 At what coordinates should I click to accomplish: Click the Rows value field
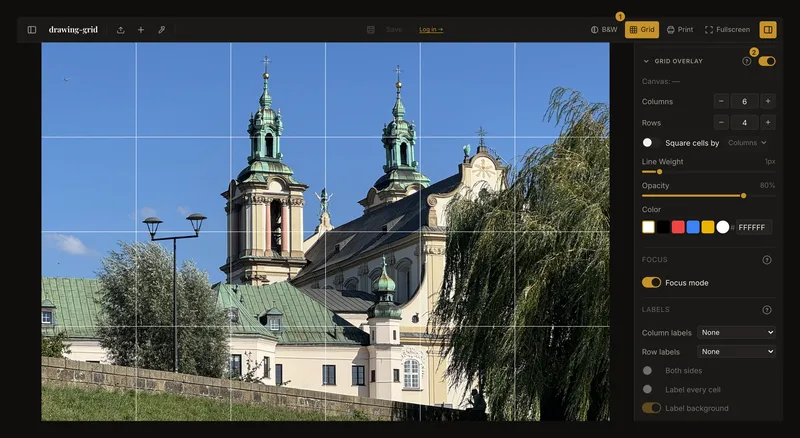coord(744,123)
